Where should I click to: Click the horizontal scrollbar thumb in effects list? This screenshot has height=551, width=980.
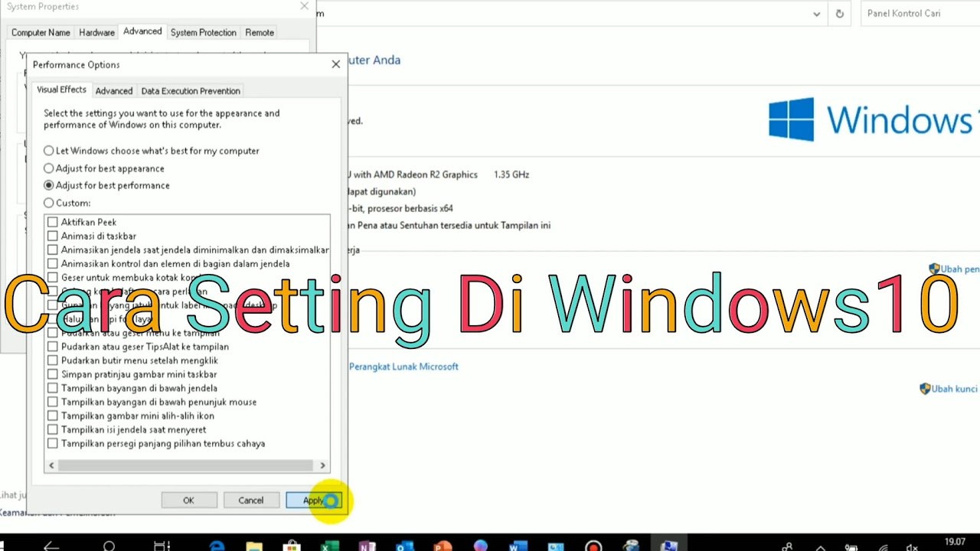click(185, 465)
